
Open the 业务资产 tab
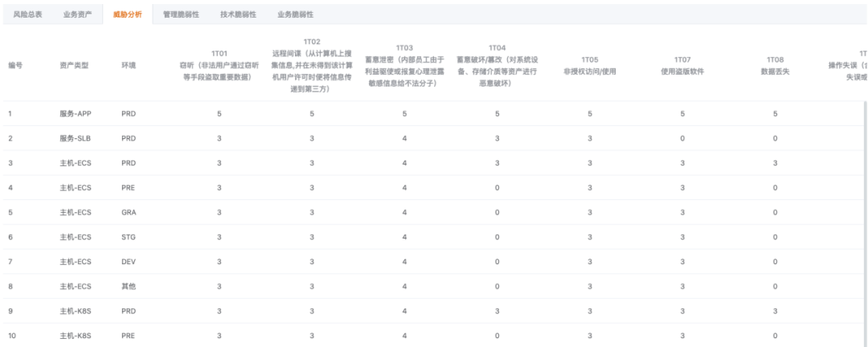77,15
